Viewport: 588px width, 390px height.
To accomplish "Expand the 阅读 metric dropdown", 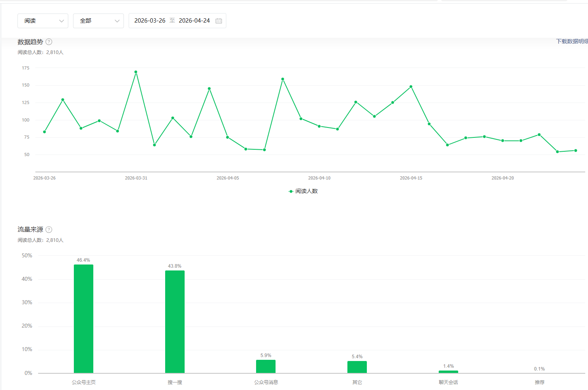I will pos(43,21).
